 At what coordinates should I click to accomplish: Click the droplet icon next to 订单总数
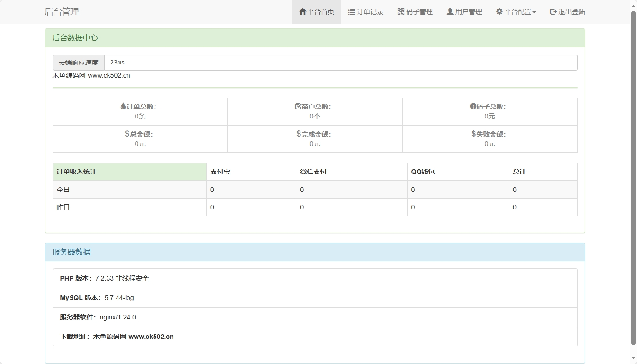click(x=123, y=107)
